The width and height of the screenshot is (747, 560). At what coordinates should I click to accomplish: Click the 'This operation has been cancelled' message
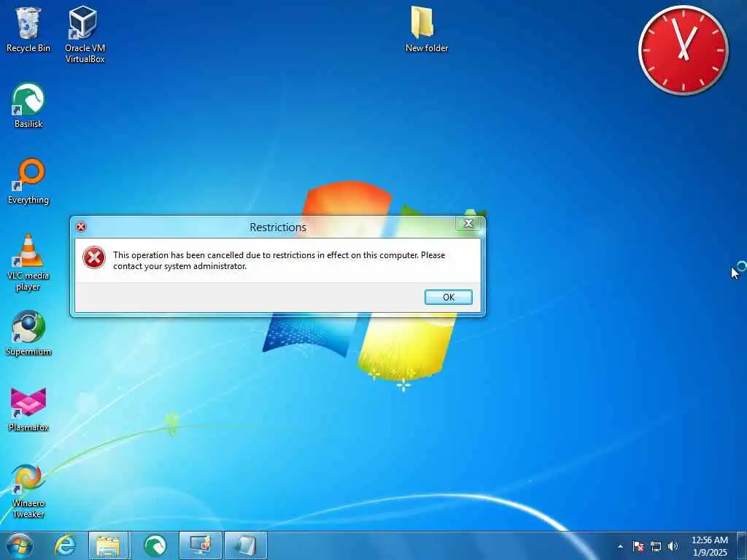(279, 260)
